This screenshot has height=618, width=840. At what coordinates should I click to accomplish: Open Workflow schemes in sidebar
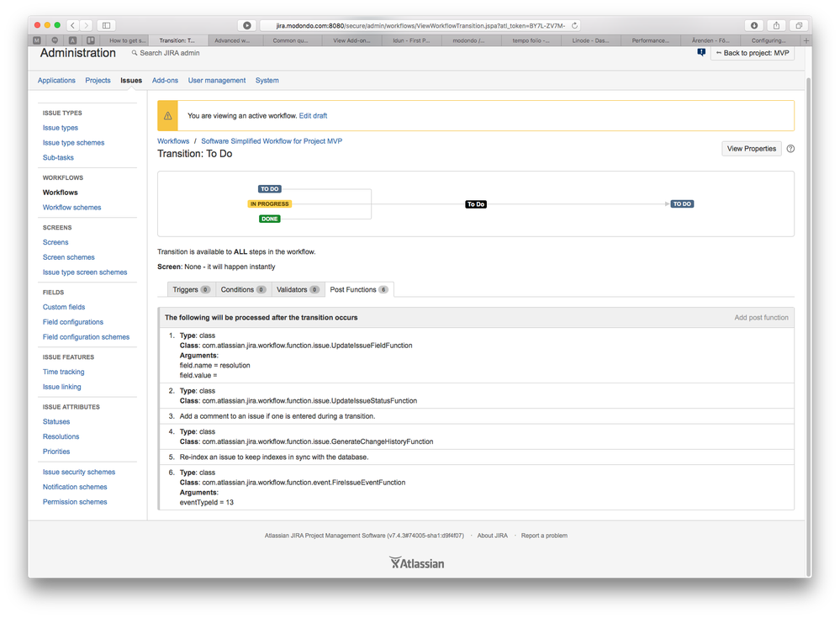[71, 208]
